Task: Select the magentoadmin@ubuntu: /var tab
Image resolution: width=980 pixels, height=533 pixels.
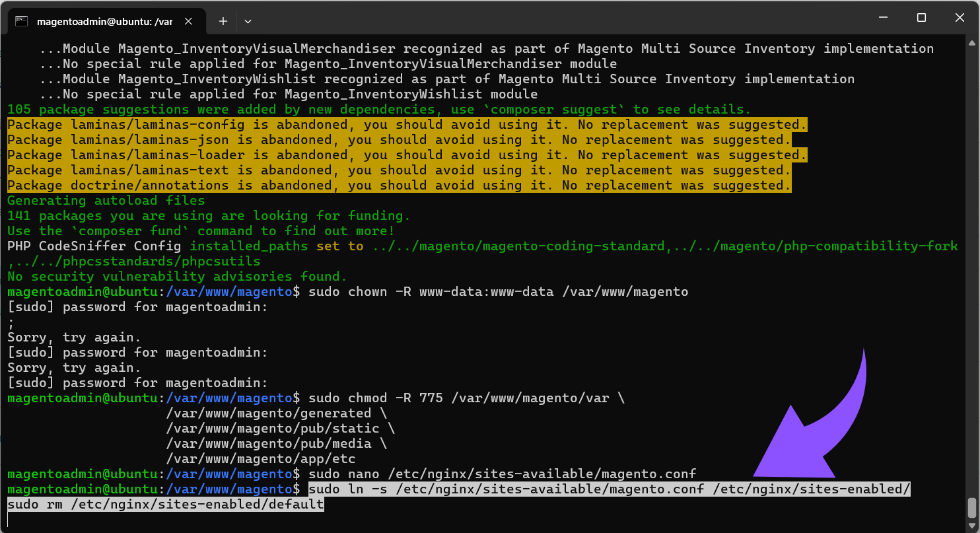Action: 104,21
